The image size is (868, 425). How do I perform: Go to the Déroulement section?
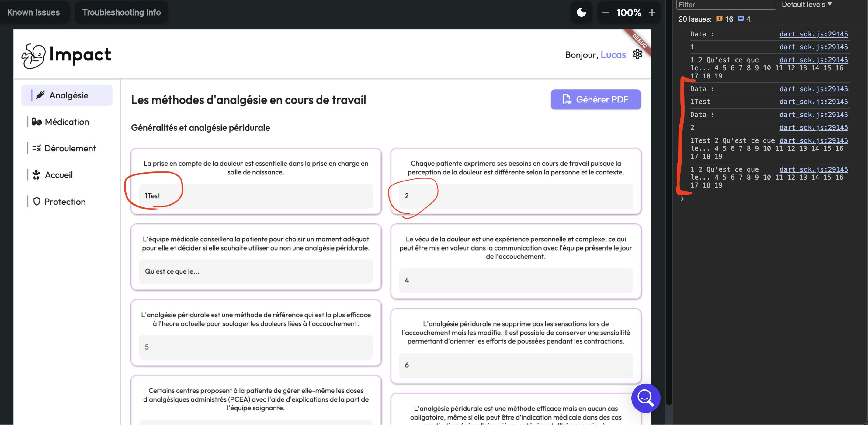(70, 149)
